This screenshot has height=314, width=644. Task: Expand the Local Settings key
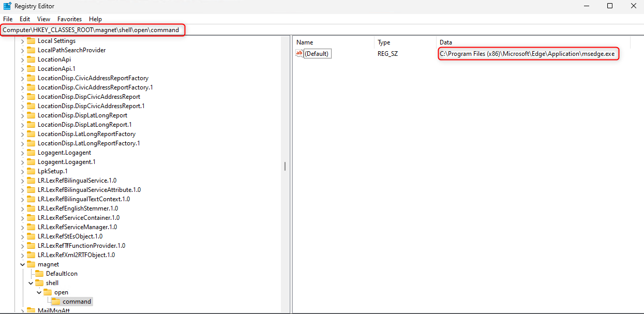tap(22, 40)
